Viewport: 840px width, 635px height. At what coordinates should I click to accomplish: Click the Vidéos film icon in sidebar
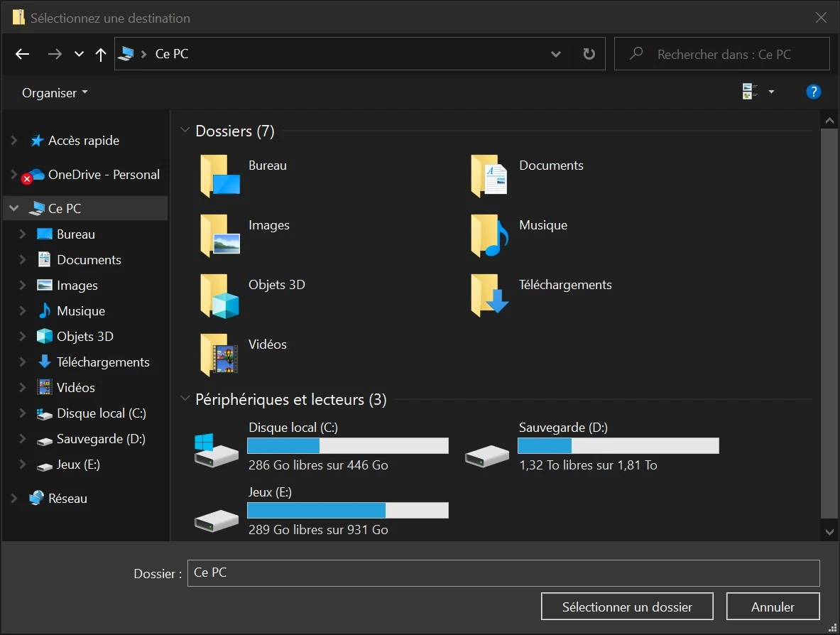[45, 387]
